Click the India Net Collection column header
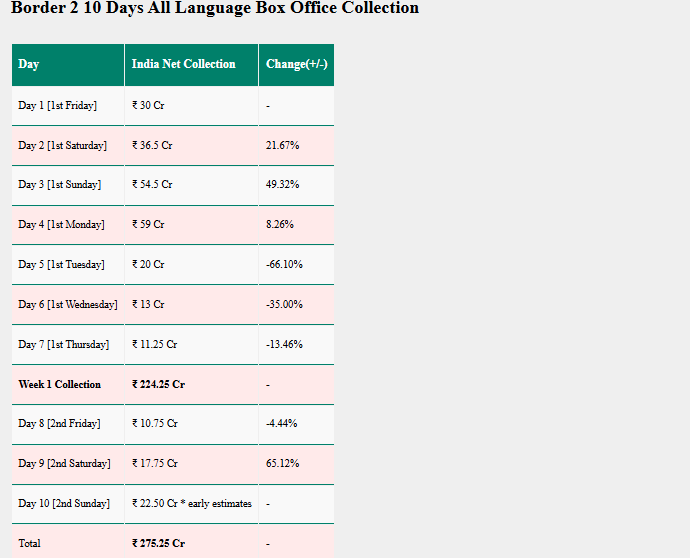 184,64
